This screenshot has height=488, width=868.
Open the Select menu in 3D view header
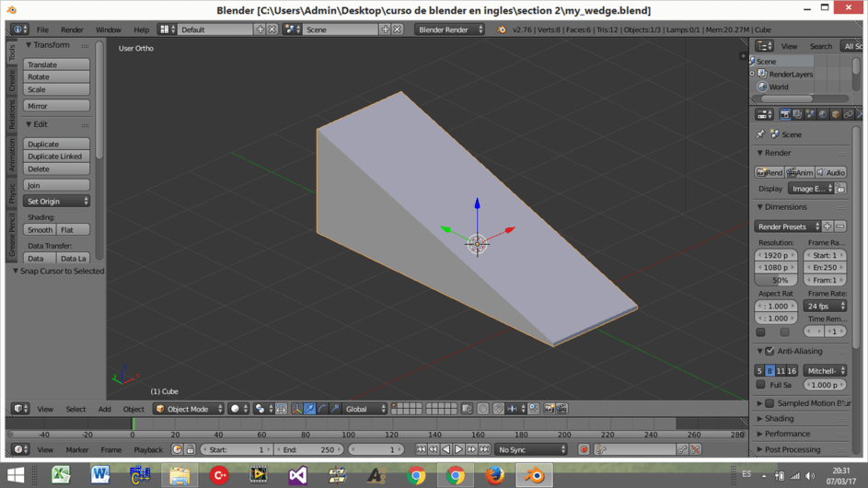coord(75,409)
